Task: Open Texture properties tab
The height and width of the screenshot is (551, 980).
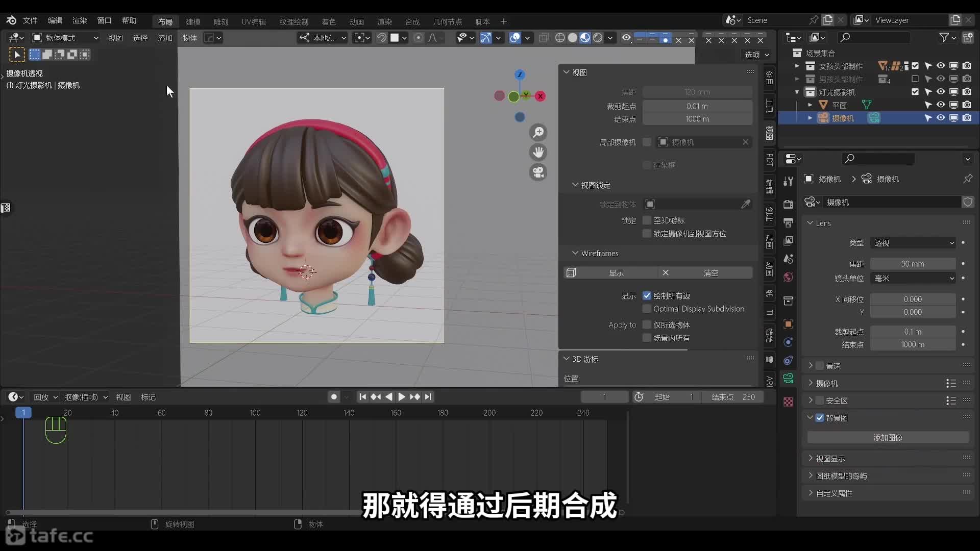Action: coord(788,402)
